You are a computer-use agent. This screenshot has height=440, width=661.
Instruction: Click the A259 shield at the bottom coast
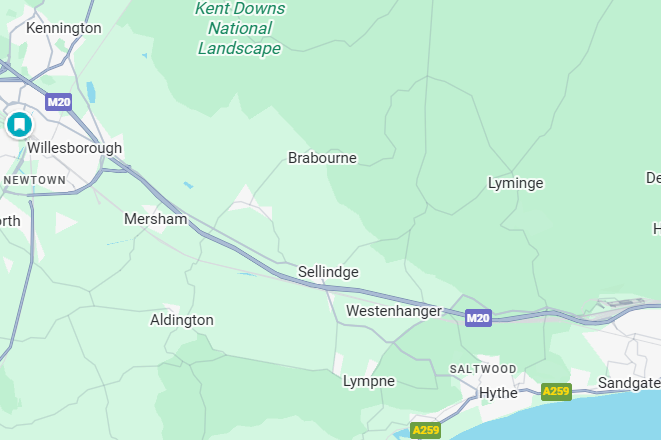pyautogui.click(x=426, y=430)
